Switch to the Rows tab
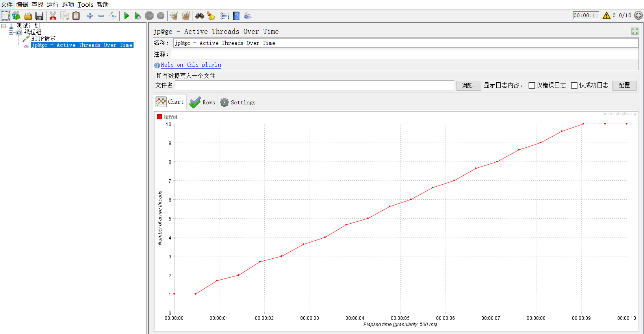 [202, 102]
